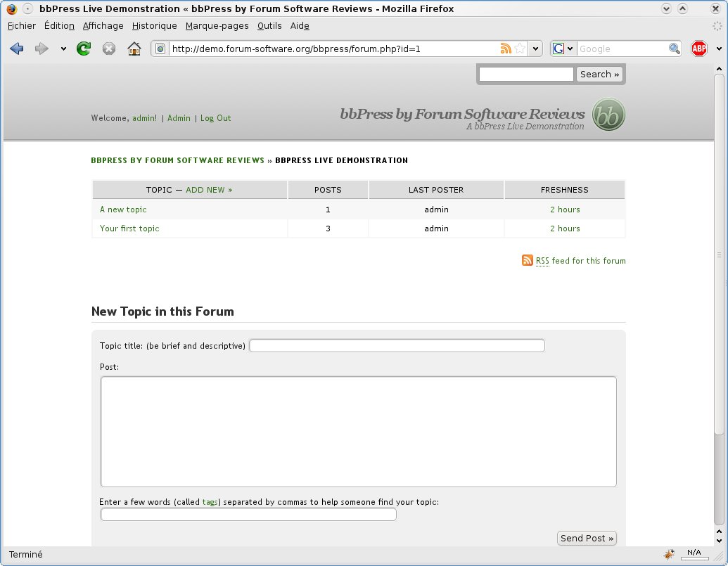Open the Adblock Plus dropdown arrow
The width and height of the screenshot is (728, 566).
pos(719,49)
